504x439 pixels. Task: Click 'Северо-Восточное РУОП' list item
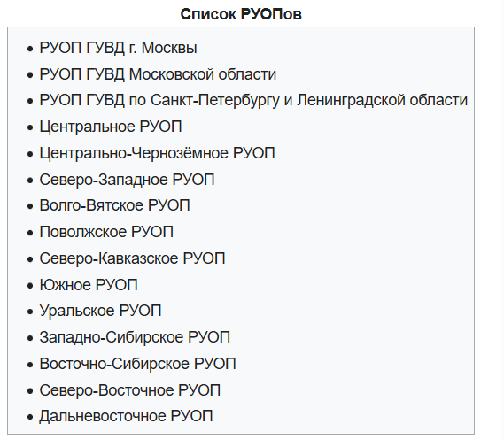[x=130, y=390]
